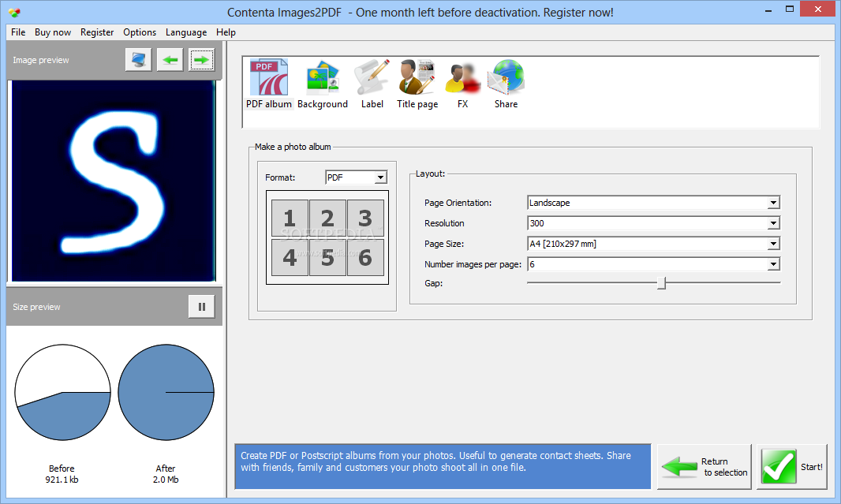Click the monitor preview icon button
Screen dimensions: 841x504
coord(138,59)
